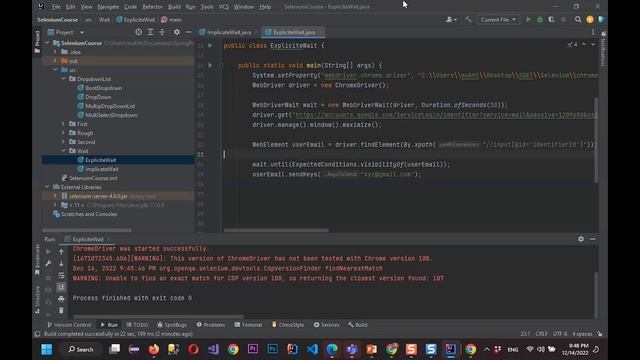Collapse all icon in Project panel toolbar

(x=162, y=32)
